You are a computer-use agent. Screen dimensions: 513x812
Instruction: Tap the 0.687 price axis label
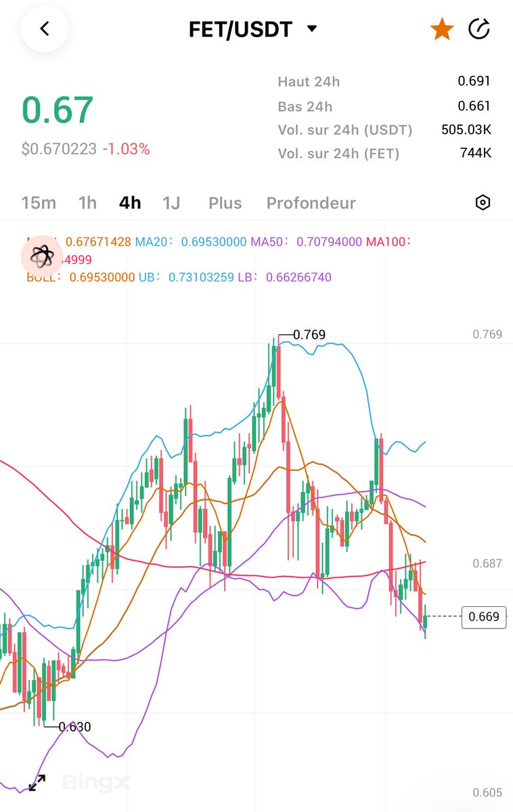pyautogui.click(x=487, y=563)
